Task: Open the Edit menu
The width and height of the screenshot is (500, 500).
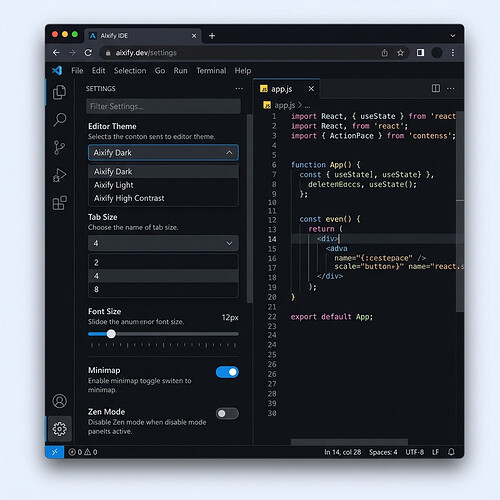Action: tap(98, 71)
